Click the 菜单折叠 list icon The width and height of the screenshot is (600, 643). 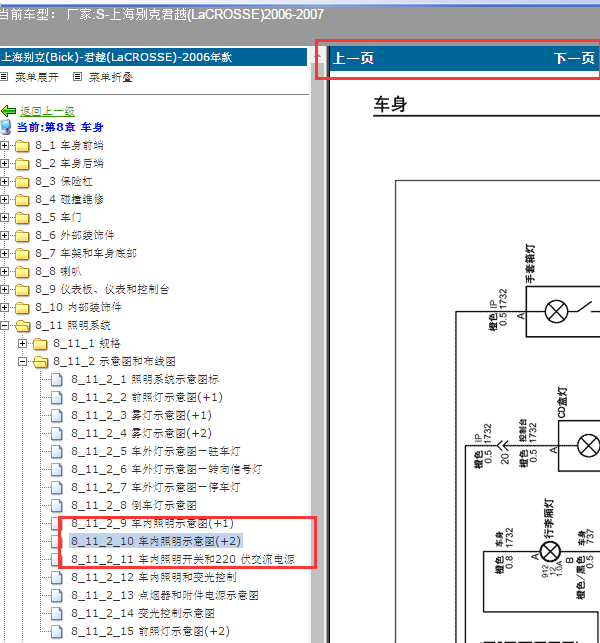click(78, 77)
